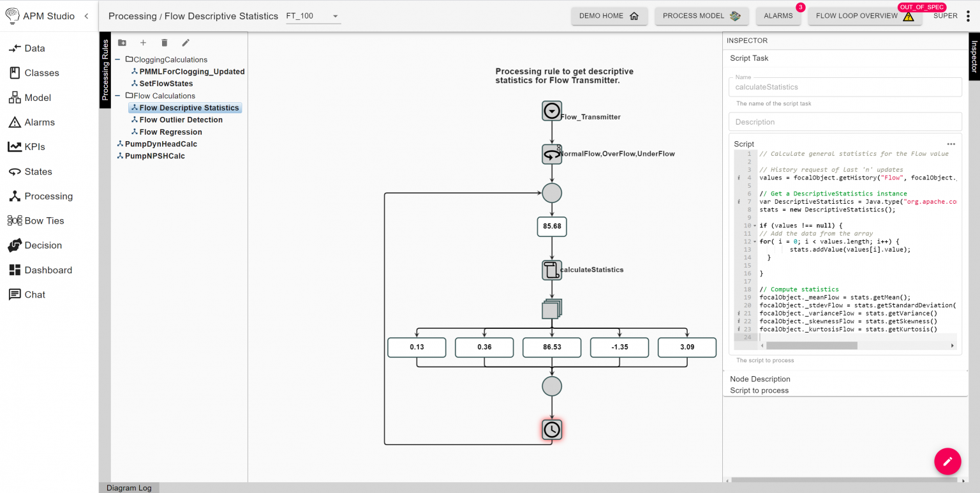
Task: Select the Dashboard sidebar icon
Action: coord(14,269)
